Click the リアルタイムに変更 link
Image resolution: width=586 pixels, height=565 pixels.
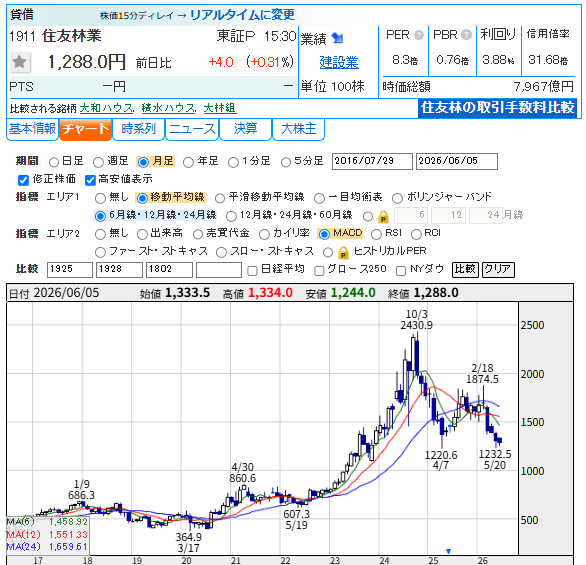pos(242,15)
